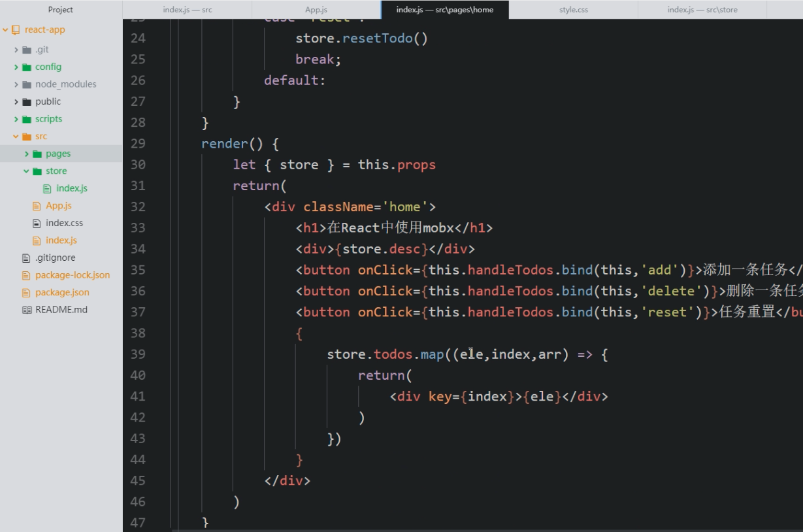The width and height of the screenshot is (803, 532).
Task: Click the Project panel header
Action: coord(61,10)
